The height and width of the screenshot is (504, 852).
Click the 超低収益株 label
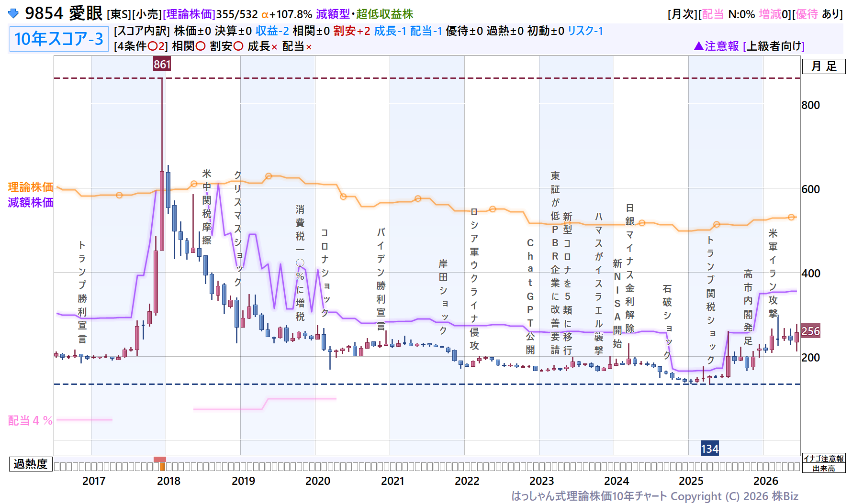tap(384, 14)
